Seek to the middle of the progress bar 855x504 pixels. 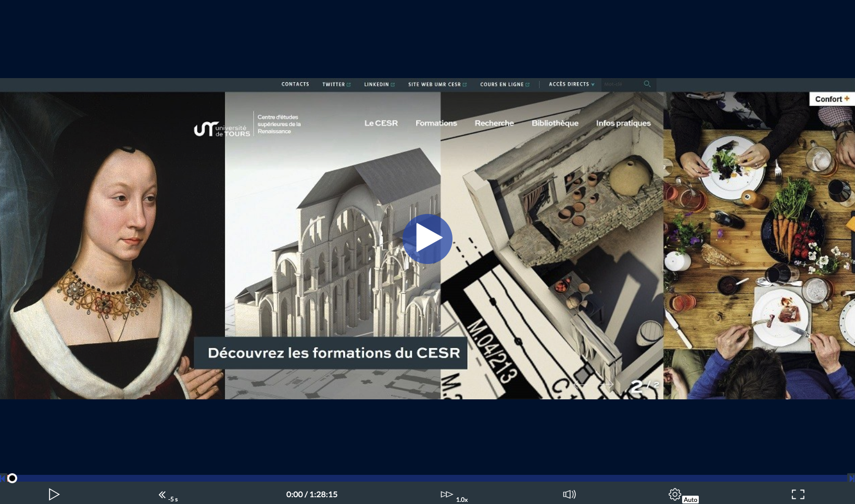[427, 478]
